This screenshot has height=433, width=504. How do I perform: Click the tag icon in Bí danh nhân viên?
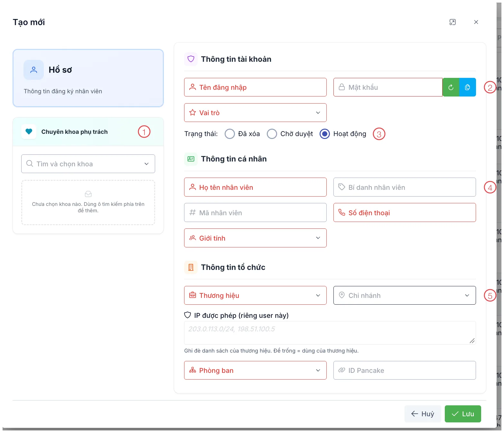pos(342,187)
